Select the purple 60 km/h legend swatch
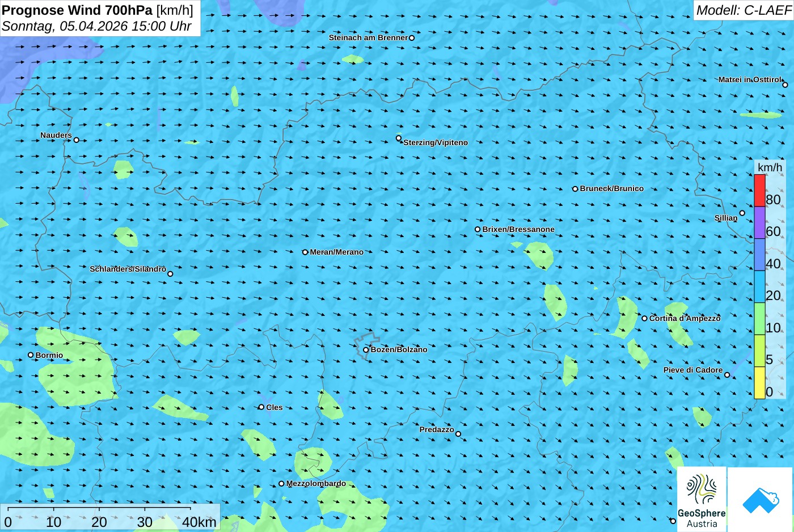This screenshot has height=532, width=794. pos(759,222)
